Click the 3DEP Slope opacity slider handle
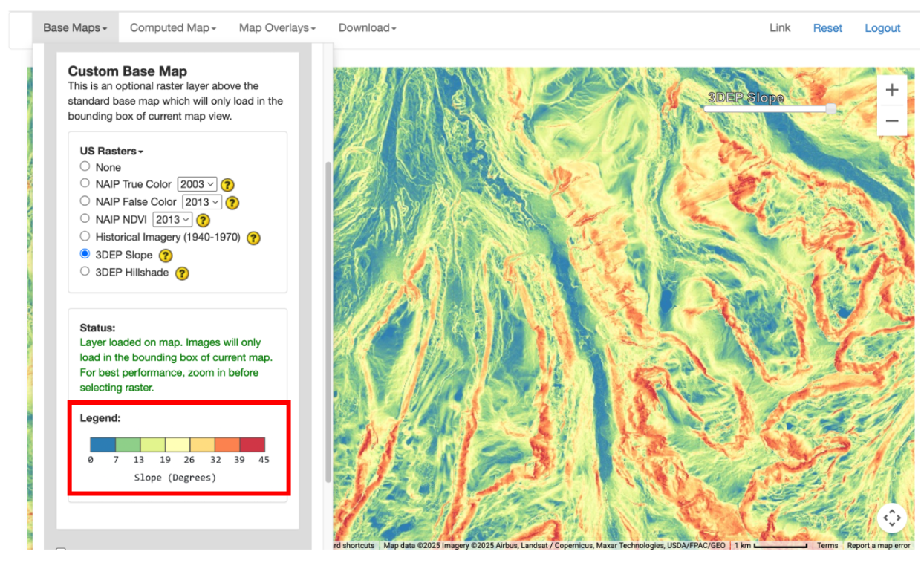924x563 pixels. coord(830,108)
